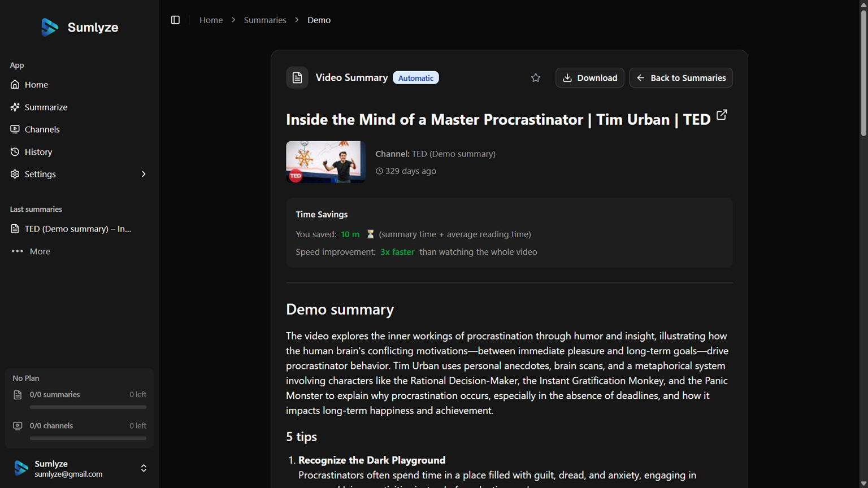The width and height of the screenshot is (868, 488).
Task: Click the No Plan label
Action: point(26,378)
